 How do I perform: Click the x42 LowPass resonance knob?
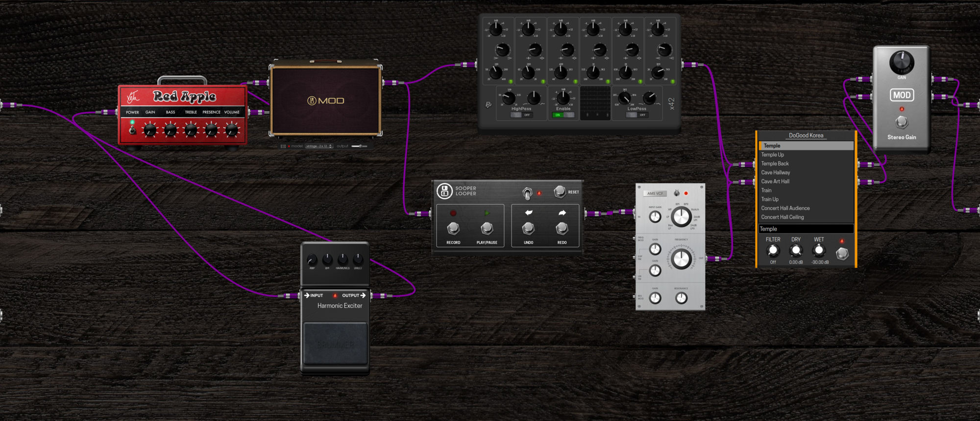pos(649,98)
